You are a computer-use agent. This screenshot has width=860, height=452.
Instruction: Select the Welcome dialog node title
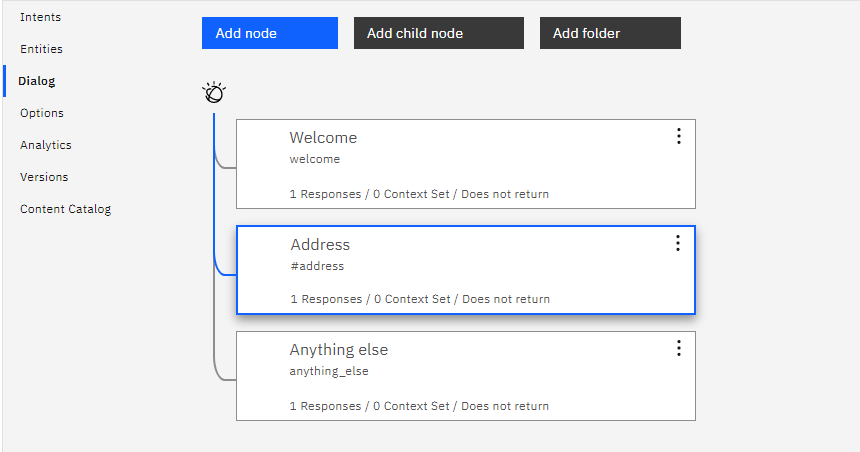(323, 138)
